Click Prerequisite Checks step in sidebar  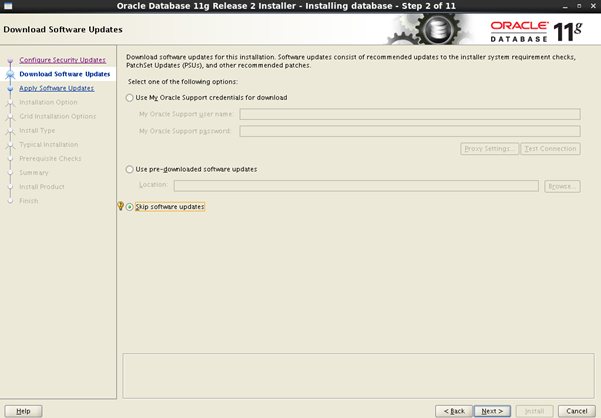coord(50,159)
